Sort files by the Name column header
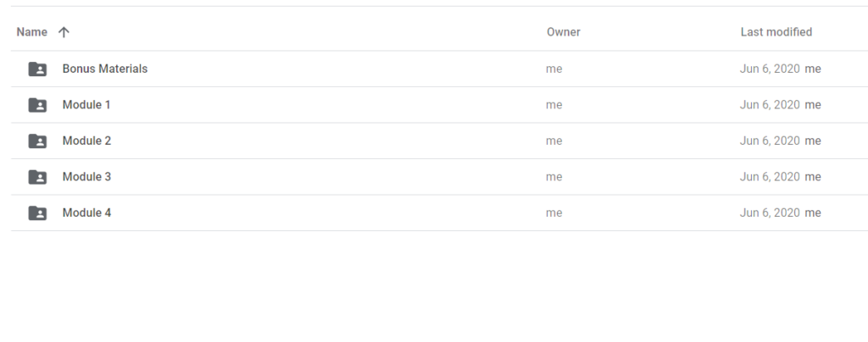 (x=31, y=32)
